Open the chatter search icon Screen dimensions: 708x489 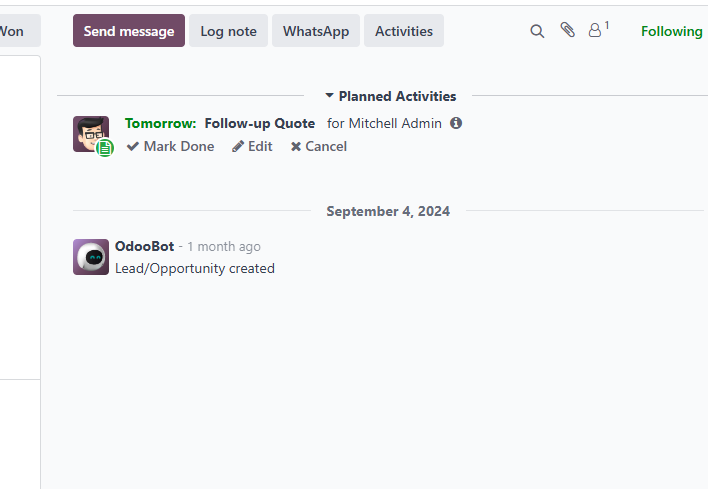coord(537,31)
